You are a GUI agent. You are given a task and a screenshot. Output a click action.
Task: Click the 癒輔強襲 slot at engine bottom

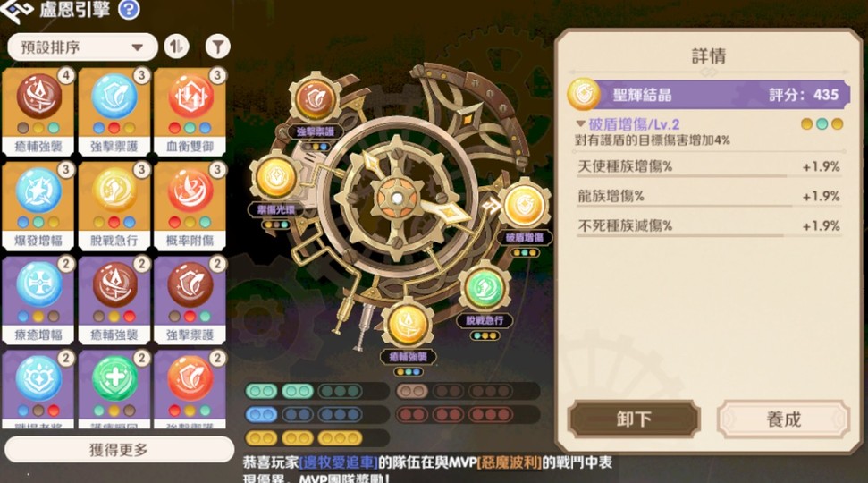tap(408, 325)
